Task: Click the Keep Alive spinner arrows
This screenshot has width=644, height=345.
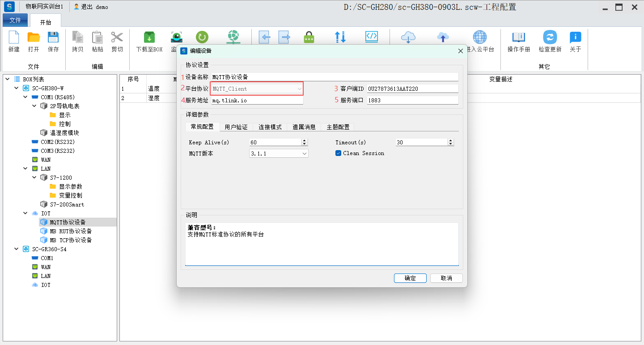Action: [x=305, y=143]
